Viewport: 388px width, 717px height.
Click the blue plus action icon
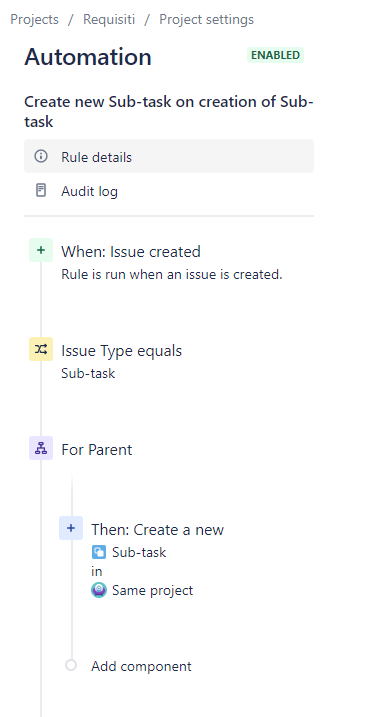click(x=71, y=528)
